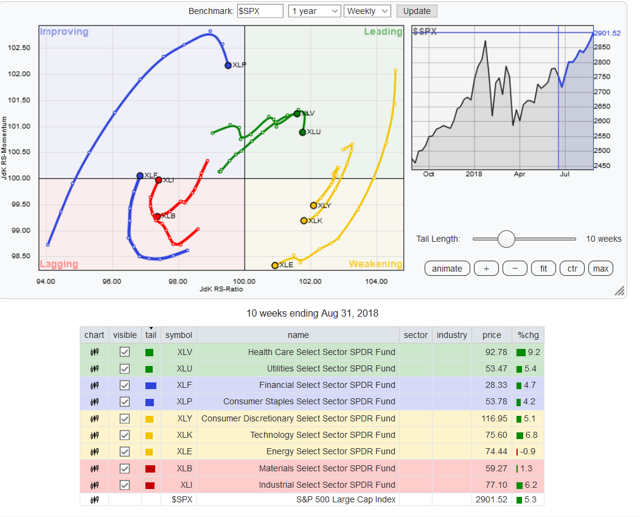Sort table by chart column
Viewport: 640px width, 517px height.
94,335
